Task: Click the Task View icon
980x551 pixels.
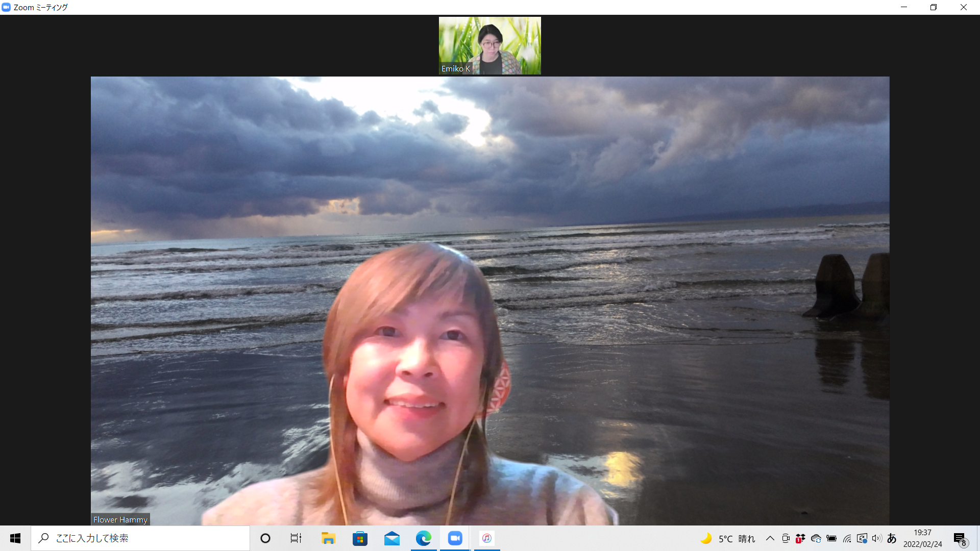Action: [296, 538]
